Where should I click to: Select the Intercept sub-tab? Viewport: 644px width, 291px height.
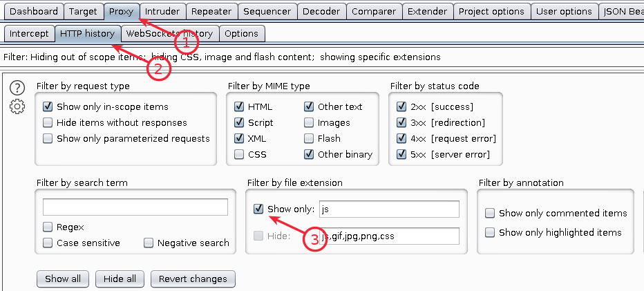[30, 34]
